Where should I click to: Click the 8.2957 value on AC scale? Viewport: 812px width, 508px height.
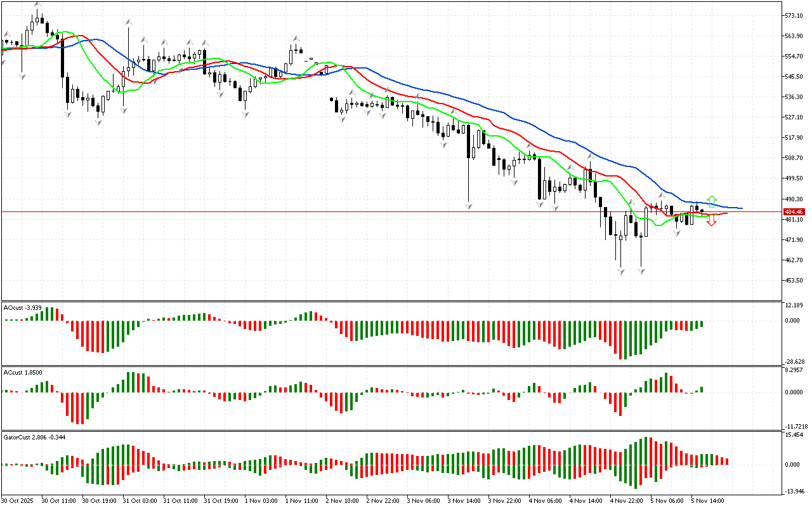[x=794, y=369]
